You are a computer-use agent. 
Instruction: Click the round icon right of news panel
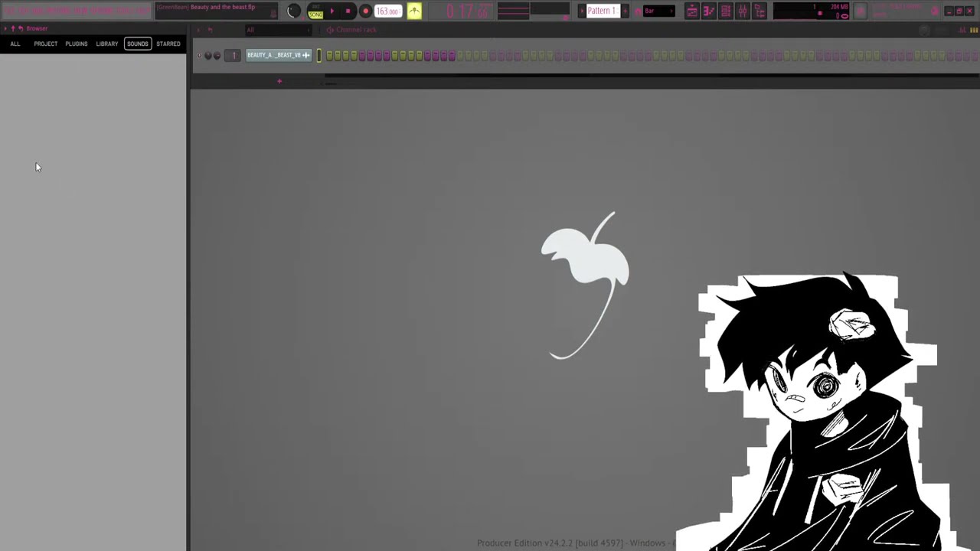(x=936, y=11)
